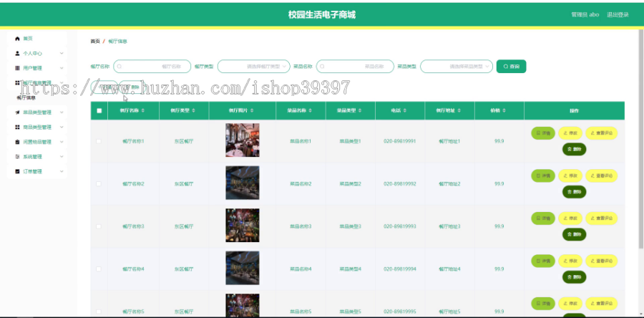The width and height of the screenshot is (644, 318).
Task: Check the row checkbox for 餐厅名称3
Action: tap(99, 226)
